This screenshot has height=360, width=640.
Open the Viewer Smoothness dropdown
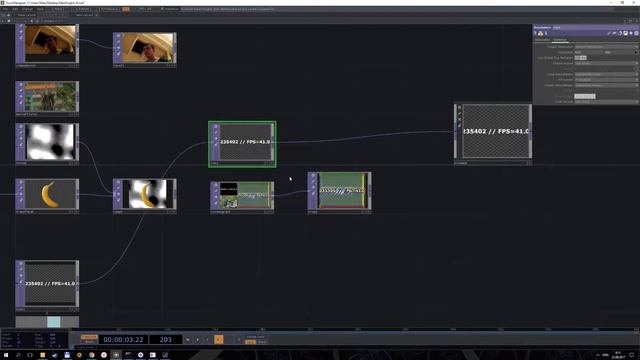(606, 85)
